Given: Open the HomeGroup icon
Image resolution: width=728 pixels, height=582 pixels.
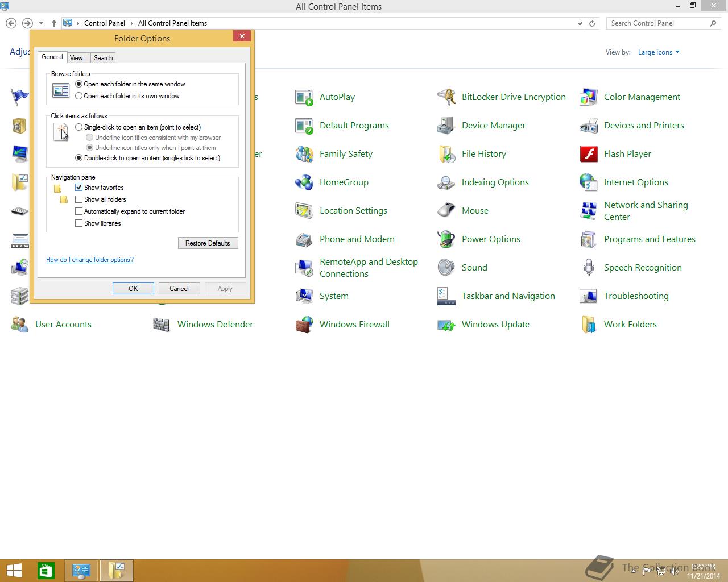Looking at the screenshot, I should pyautogui.click(x=304, y=182).
